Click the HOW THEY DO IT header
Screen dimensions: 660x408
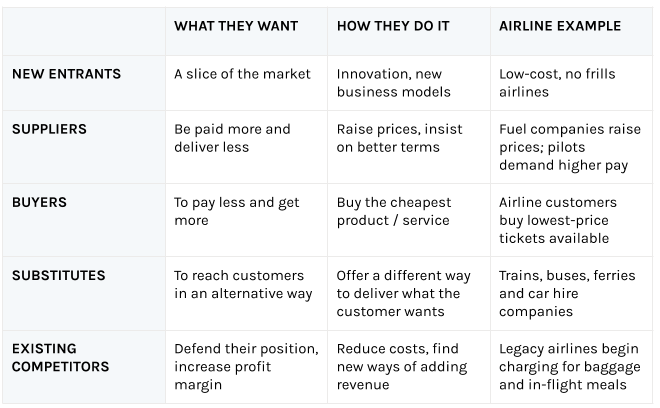coord(394,26)
